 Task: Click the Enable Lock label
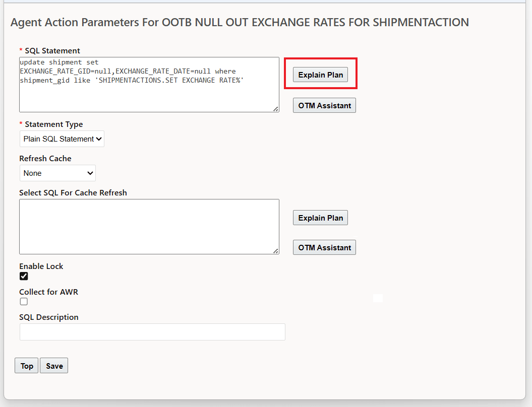(41, 266)
